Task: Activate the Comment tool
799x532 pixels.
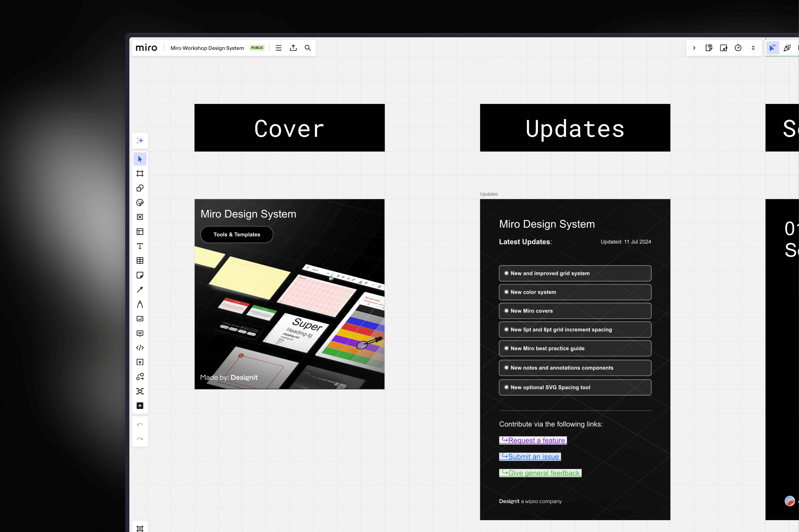Action: [140, 333]
